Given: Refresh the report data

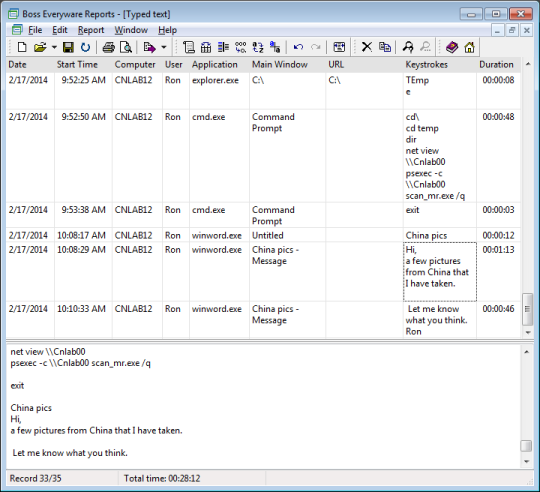Looking at the screenshot, I should (85, 47).
